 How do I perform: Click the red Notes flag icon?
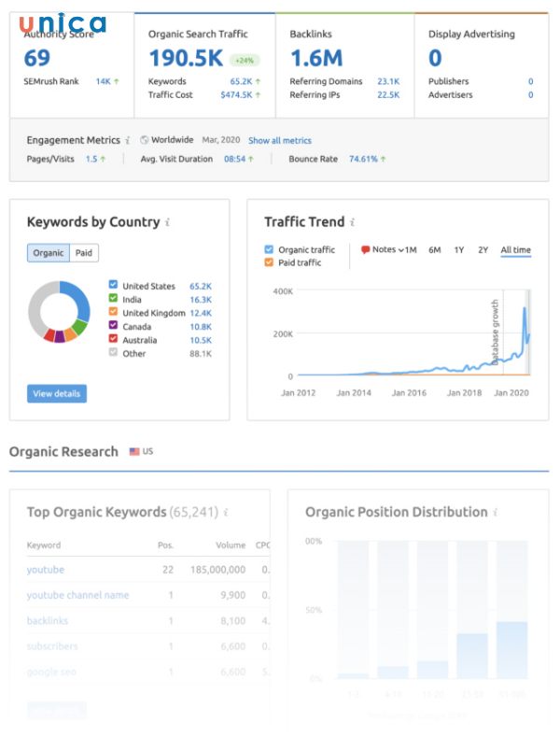point(367,248)
